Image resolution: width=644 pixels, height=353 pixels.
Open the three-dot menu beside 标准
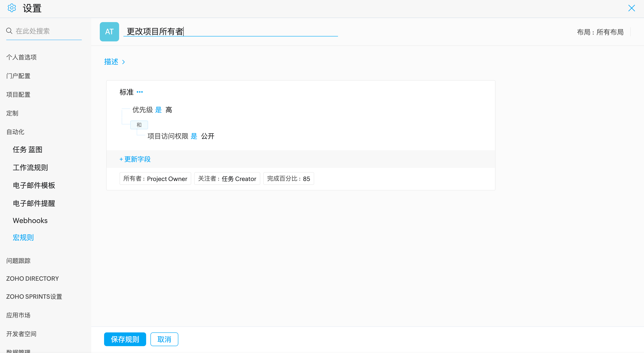click(140, 92)
